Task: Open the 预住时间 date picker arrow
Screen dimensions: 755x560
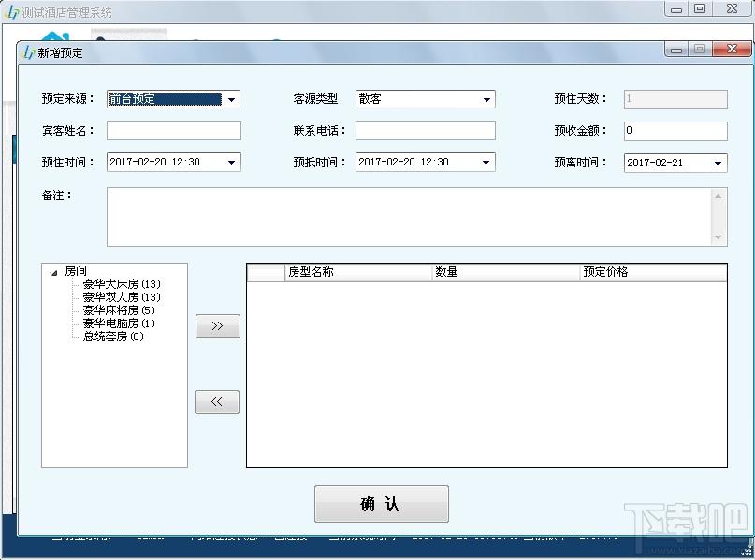Action: pyautogui.click(x=231, y=163)
